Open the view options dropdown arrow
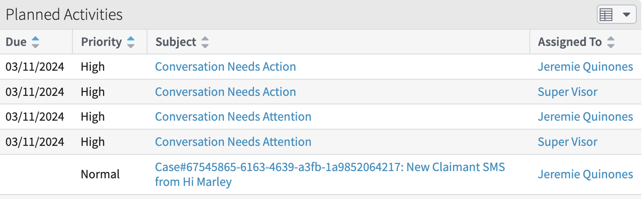 pos(626,15)
